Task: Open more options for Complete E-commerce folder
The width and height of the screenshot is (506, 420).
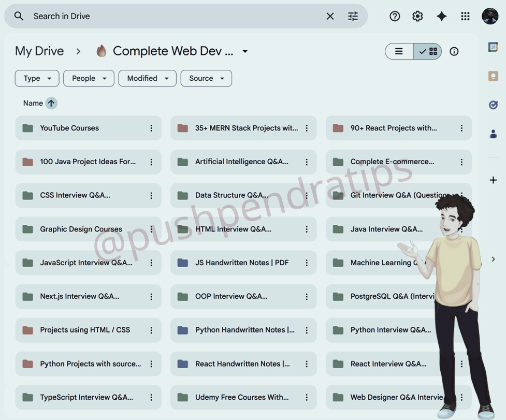Action: (461, 162)
